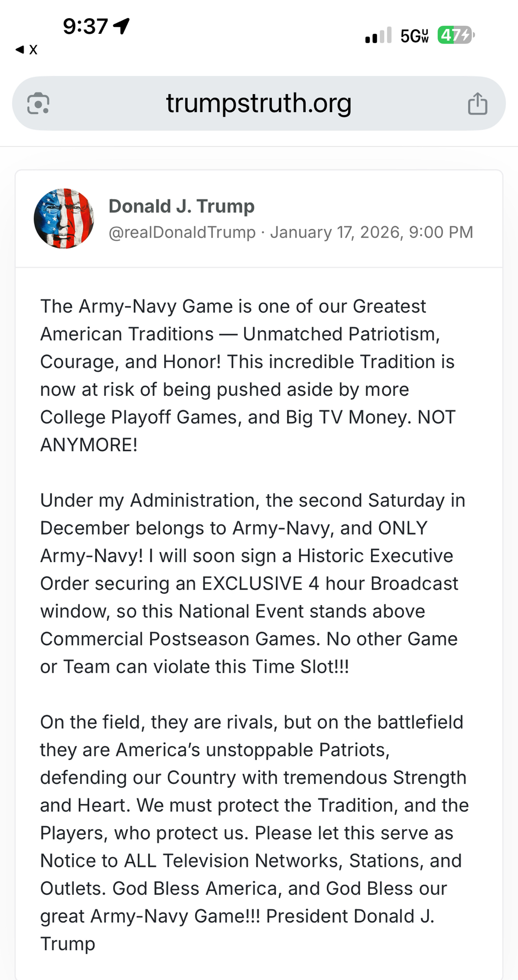This screenshot has width=518, height=980.
Task: Tap the "NOT ANYMORE!" text
Action: click(x=88, y=445)
